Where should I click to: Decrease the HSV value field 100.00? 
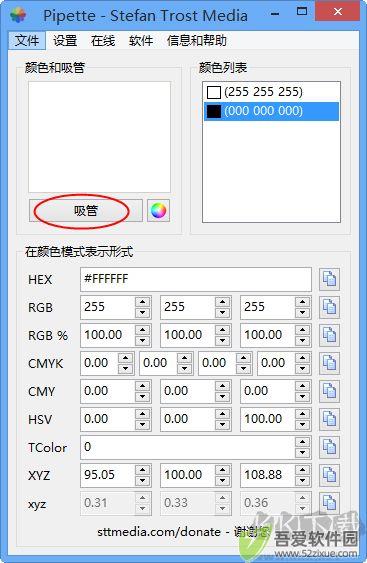point(302,424)
